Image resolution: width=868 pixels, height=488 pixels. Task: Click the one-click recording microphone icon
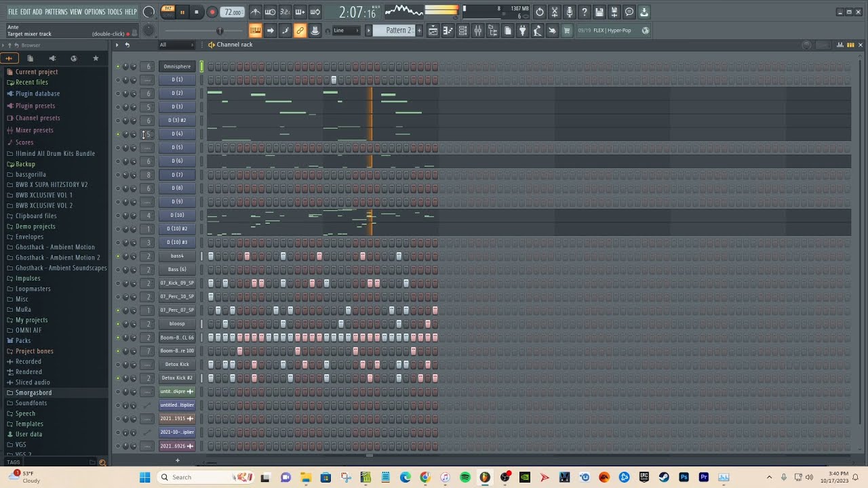(569, 12)
